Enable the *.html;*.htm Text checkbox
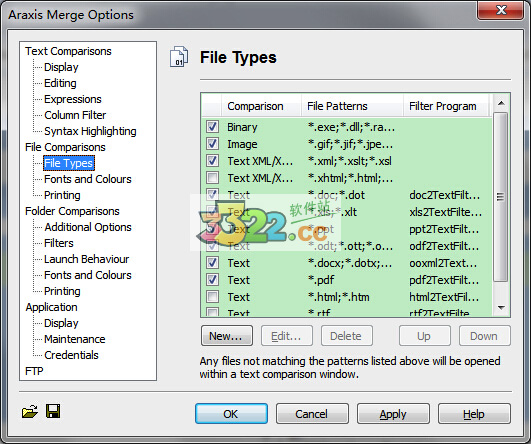This screenshot has width=531, height=444. [212, 297]
